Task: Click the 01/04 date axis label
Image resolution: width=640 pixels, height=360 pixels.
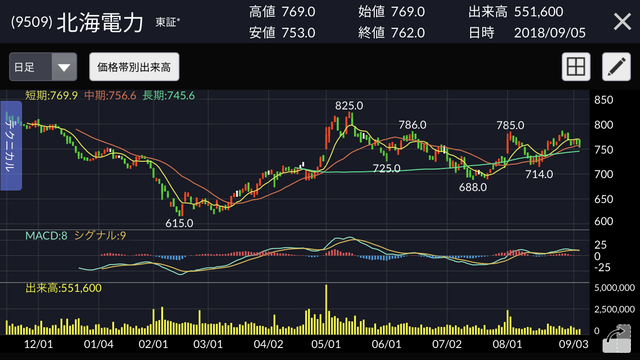Action: [x=98, y=344]
